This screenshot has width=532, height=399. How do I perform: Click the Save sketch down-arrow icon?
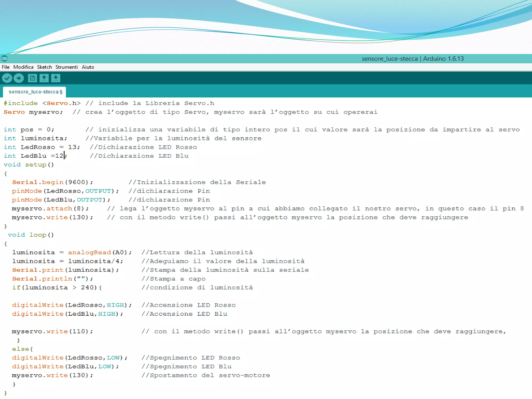coord(56,78)
